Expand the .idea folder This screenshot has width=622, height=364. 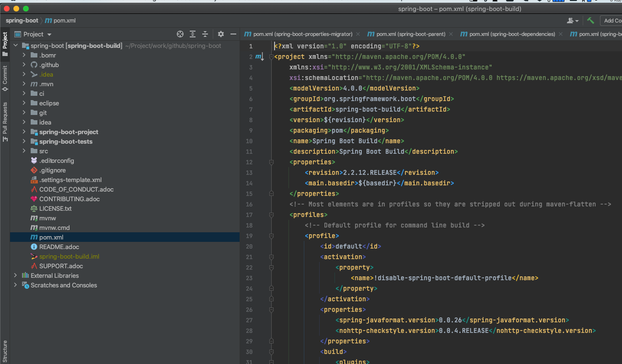pos(24,74)
